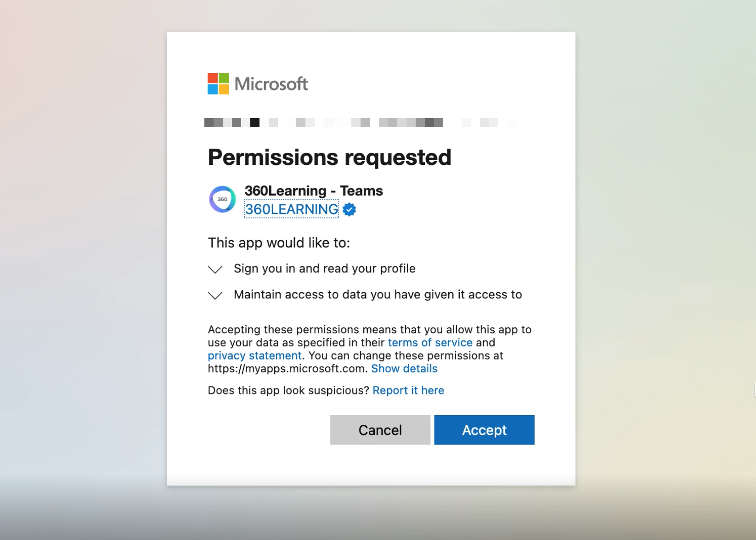Click the verified publisher checkmark badge
The height and width of the screenshot is (540, 756).
349,209
